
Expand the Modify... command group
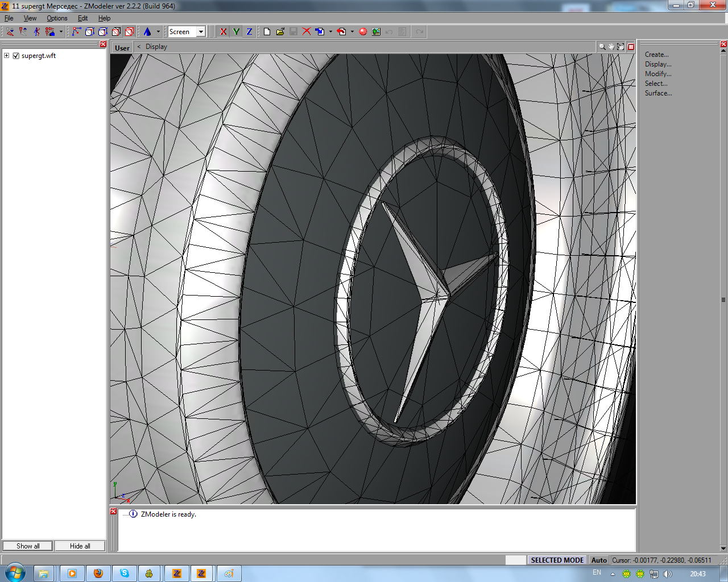tap(657, 74)
